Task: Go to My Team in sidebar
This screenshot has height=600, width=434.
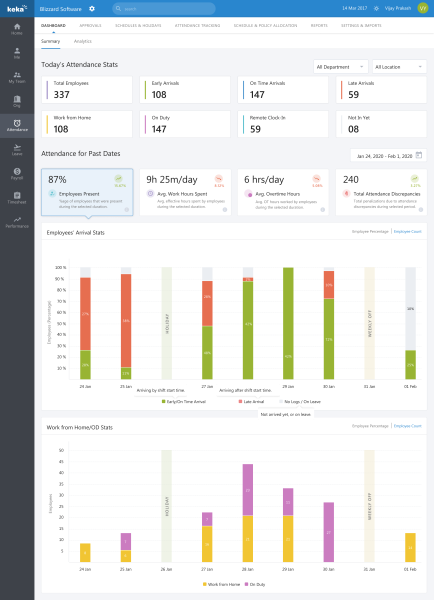Action: [x=17, y=77]
